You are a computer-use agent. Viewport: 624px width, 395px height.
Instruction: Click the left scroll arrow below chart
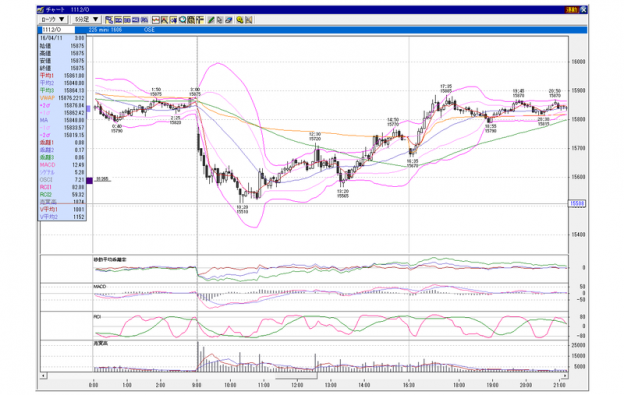pos(43,376)
